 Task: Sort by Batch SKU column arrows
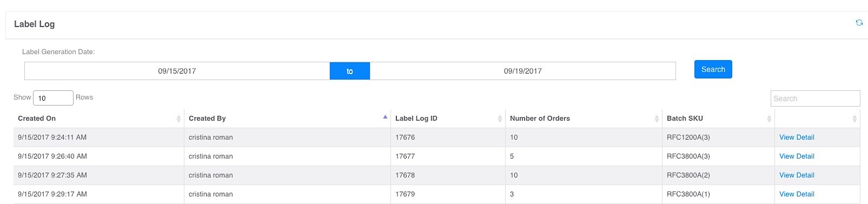coord(769,119)
